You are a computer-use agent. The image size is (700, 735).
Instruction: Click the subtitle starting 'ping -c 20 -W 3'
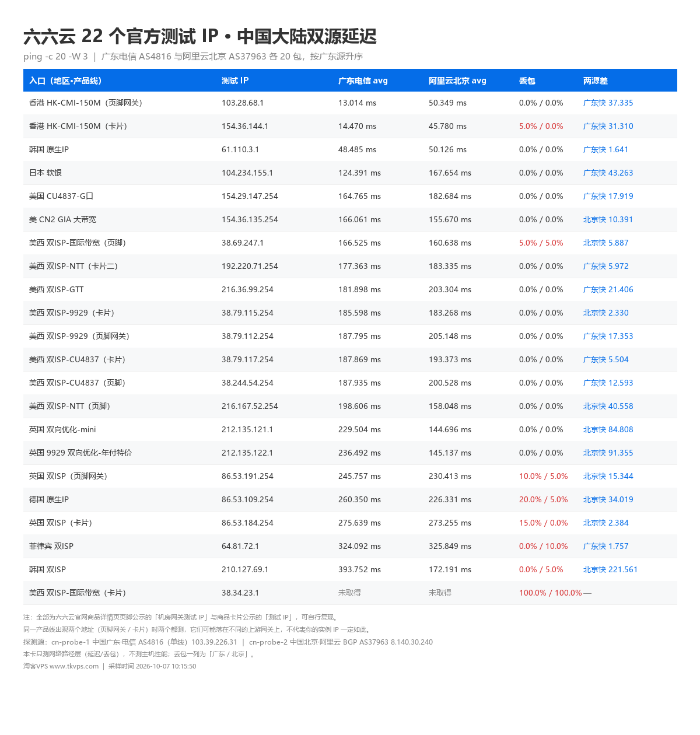pos(193,57)
